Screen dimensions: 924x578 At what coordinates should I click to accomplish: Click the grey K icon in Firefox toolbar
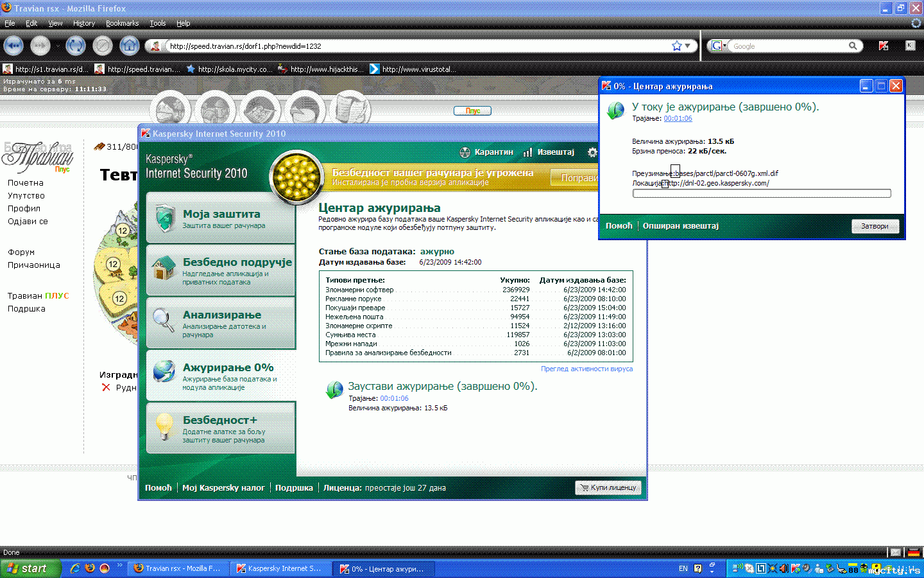[x=910, y=45]
